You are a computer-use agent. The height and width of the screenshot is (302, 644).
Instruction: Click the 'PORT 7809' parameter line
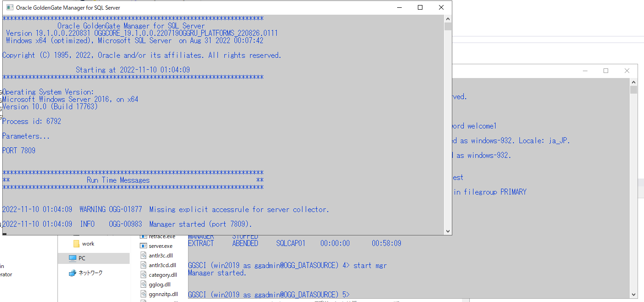pos(19,151)
